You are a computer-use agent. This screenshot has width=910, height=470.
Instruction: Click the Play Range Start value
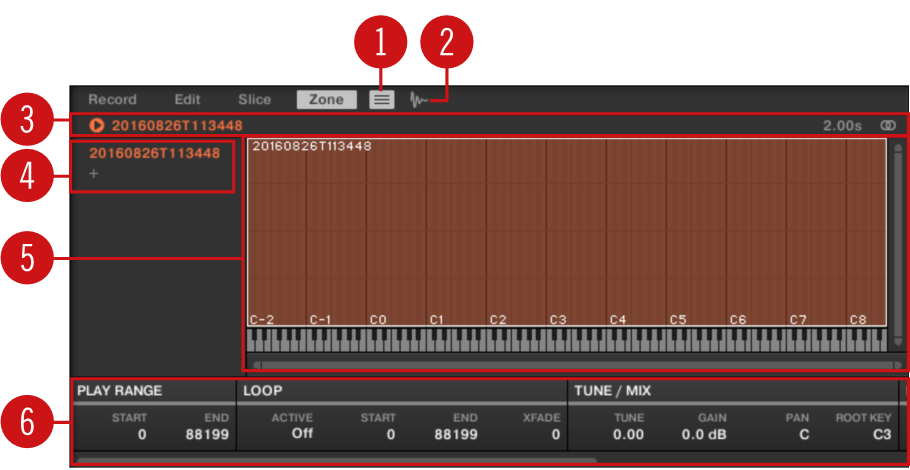point(141,435)
